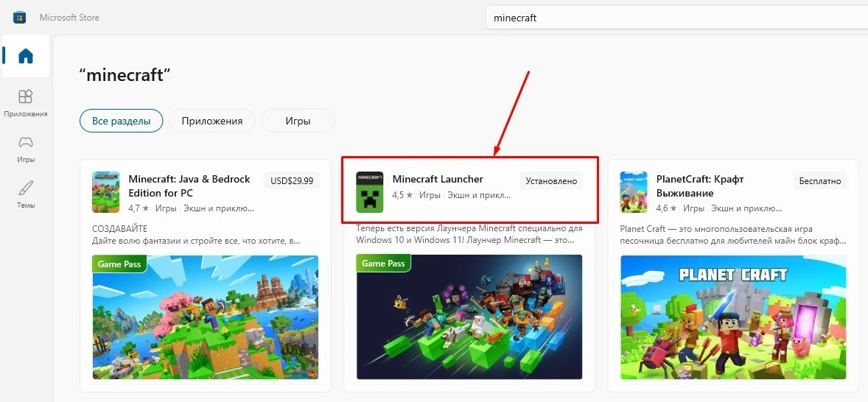Open the Minecraft Launcher banner image
The width and height of the screenshot is (868, 402).
coord(469,317)
